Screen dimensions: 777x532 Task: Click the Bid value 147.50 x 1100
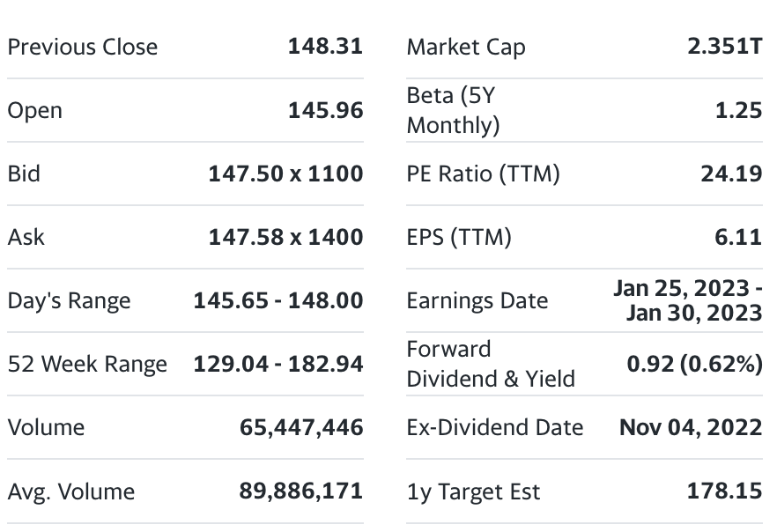[x=285, y=174]
